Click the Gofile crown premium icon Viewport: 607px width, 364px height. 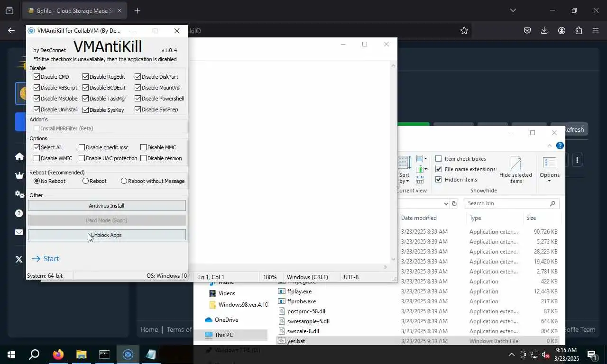tap(19, 175)
